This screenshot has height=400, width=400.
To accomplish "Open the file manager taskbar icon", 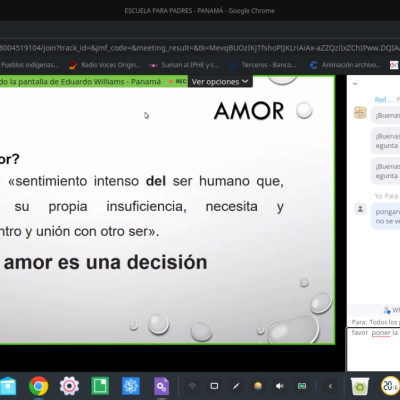I will point(7,386).
